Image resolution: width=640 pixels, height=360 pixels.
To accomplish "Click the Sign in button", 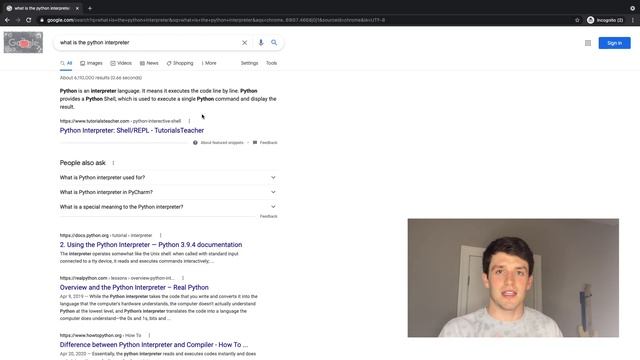I will point(614,43).
